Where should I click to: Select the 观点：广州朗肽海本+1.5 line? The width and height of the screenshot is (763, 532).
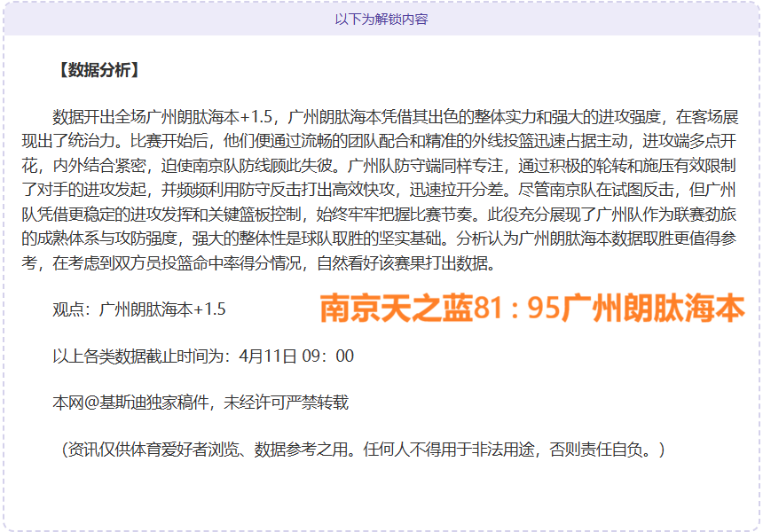click(x=139, y=309)
